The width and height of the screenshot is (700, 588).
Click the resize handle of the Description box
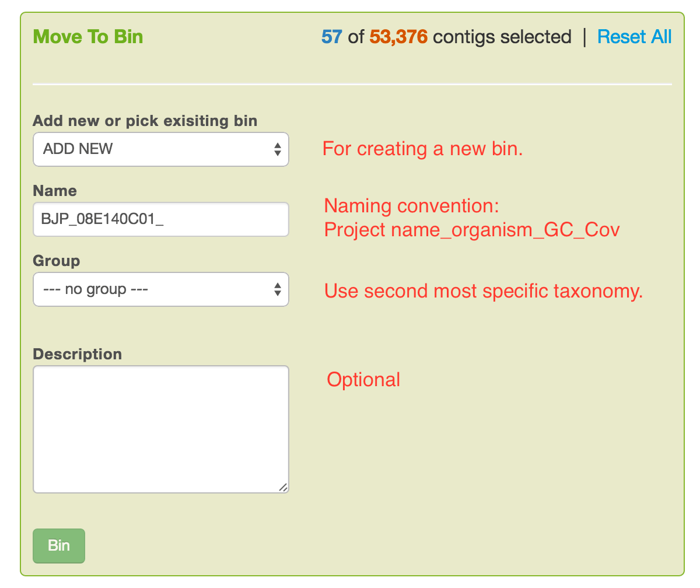coord(283,487)
